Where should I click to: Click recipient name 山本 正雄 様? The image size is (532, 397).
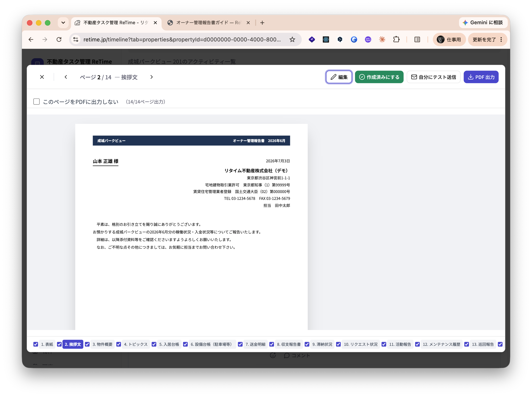[105, 161]
